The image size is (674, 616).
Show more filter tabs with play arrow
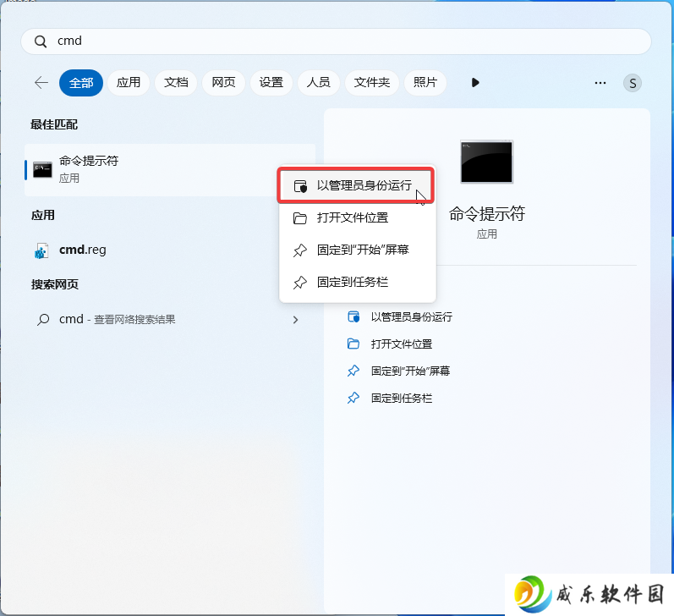tap(475, 83)
